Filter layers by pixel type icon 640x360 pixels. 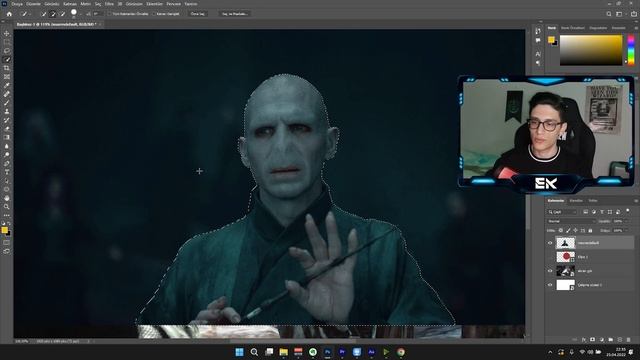click(585, 212)
